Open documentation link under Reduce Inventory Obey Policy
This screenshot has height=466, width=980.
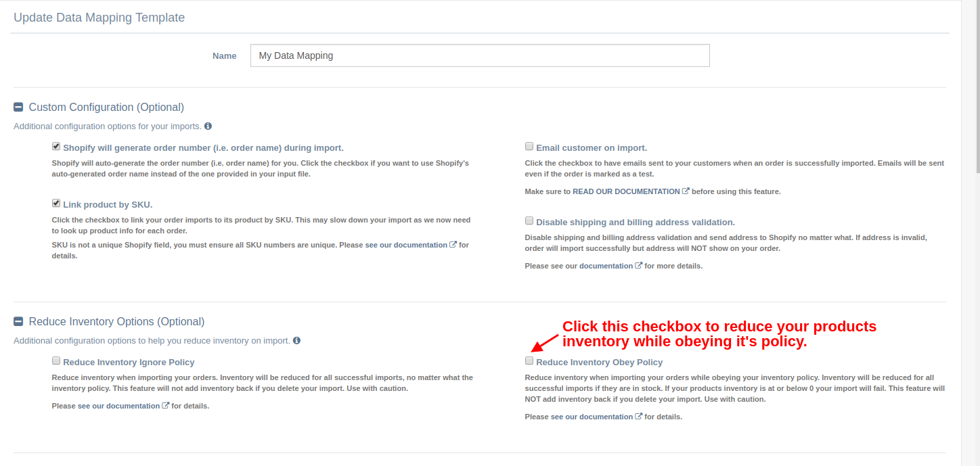click(597, 417)
